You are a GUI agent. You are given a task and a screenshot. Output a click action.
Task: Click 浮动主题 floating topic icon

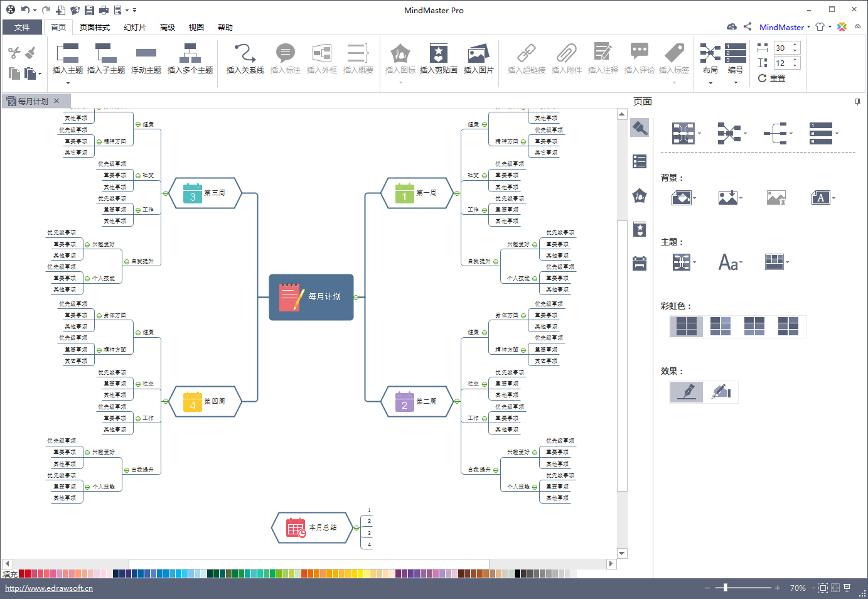coord(146,54)
